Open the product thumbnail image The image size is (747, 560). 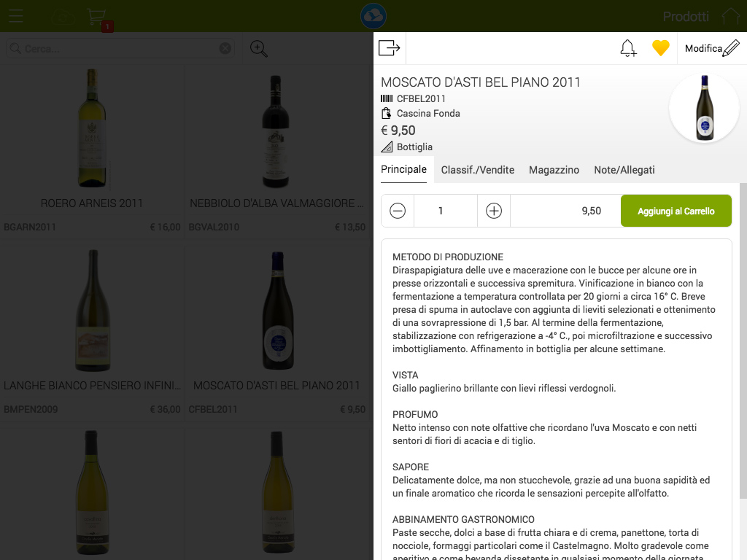[704, 108]
